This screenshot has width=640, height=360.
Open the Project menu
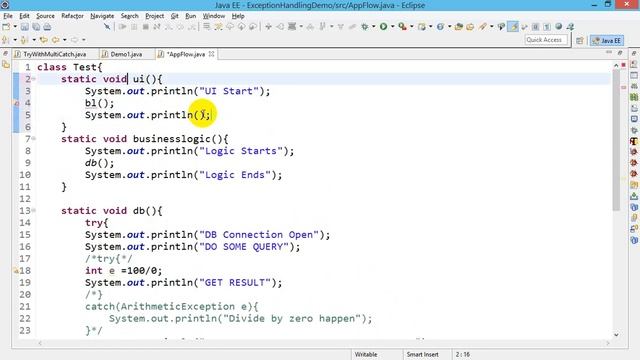155,16
